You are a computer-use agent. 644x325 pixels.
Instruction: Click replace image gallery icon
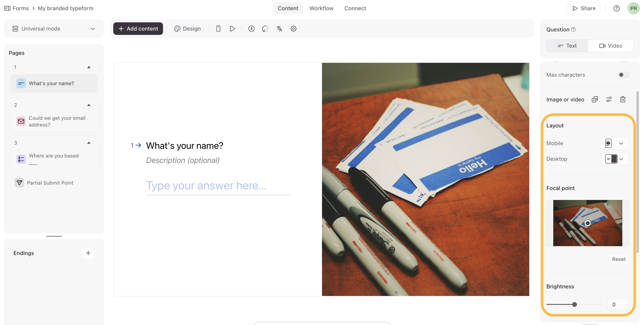pyautogui.click(x=595, y=99)
